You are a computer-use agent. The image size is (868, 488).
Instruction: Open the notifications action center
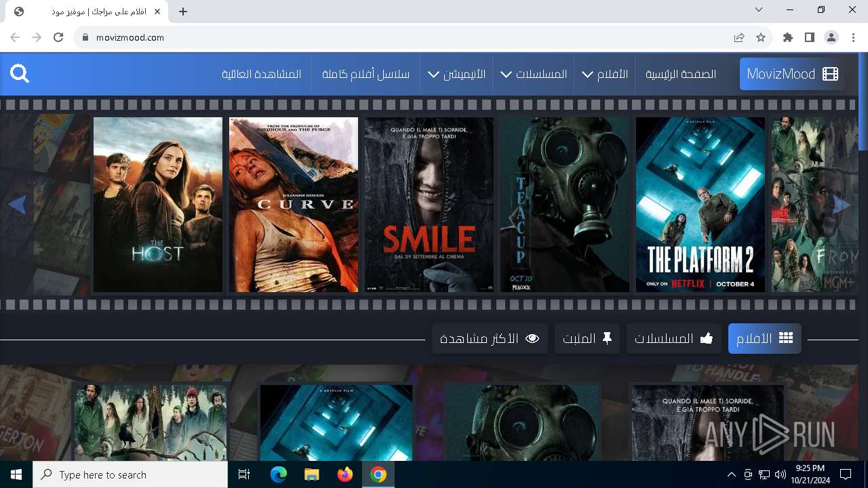pos(846,474)
